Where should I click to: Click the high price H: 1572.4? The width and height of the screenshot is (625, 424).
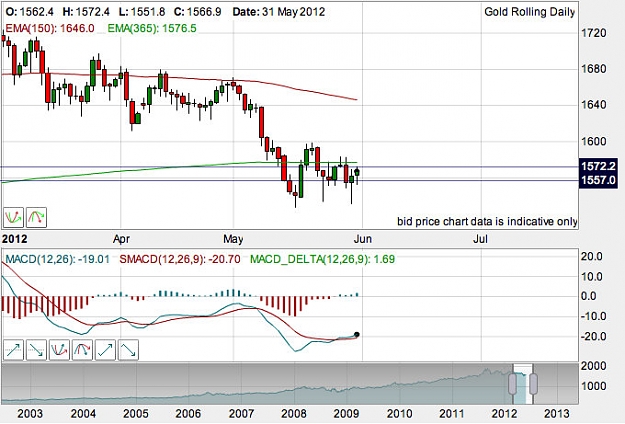coord(86,12)
